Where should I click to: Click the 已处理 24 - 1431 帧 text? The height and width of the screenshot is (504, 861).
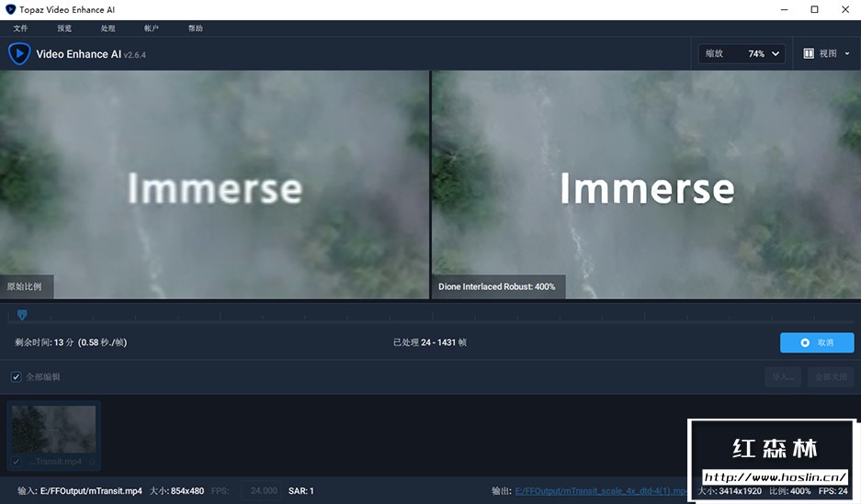click(x=429, y=342)
